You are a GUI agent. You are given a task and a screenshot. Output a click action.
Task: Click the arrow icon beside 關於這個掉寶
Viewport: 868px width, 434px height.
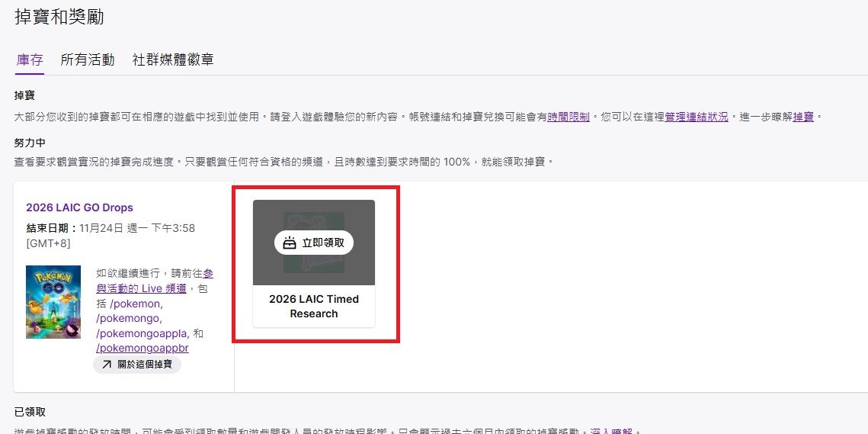(105, 365)
